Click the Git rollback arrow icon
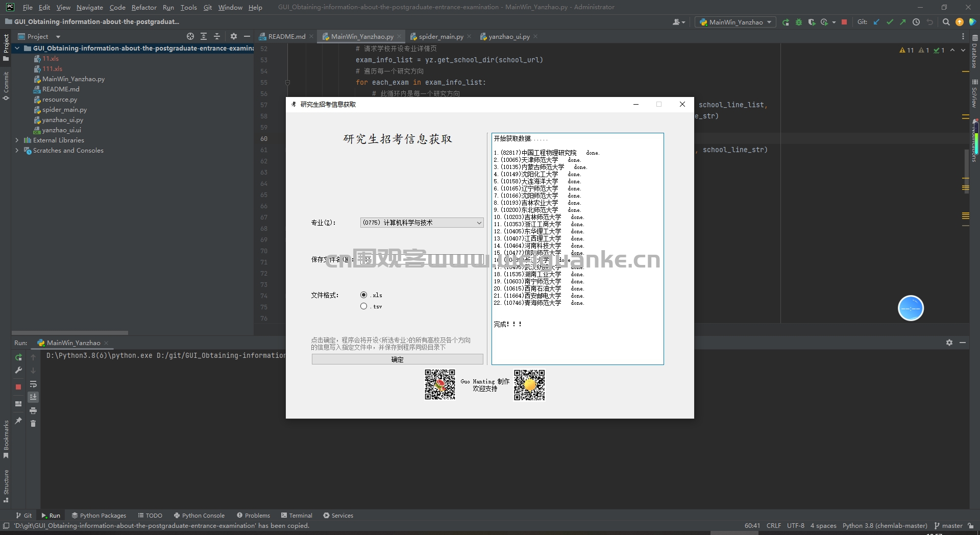The height and width of the screenshot is (535, 980). [x=929, y=22]
